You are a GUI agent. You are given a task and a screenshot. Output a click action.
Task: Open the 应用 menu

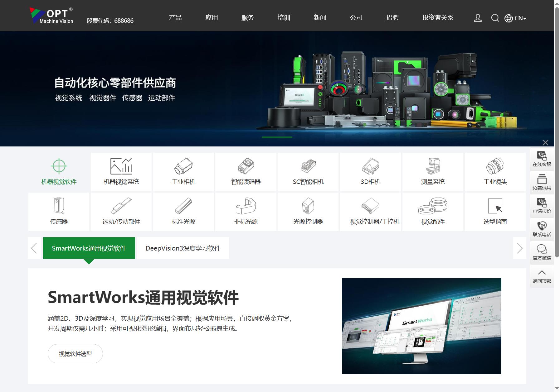pos(212,17)
